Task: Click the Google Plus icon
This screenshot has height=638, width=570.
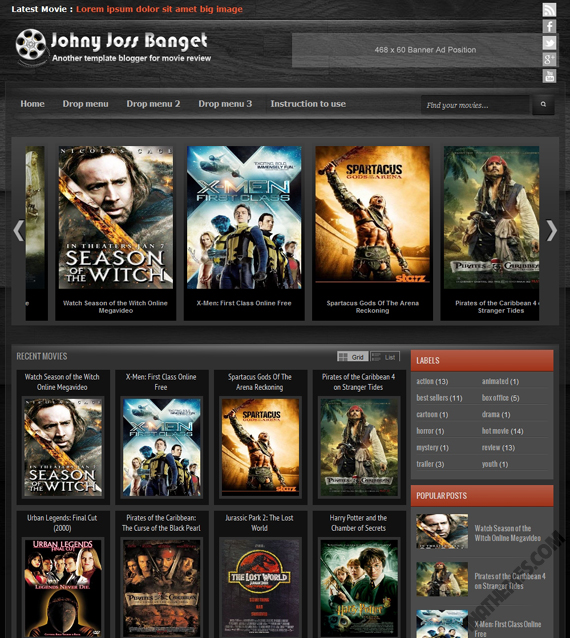Action: pyautogui.click(x=549, y=59)
